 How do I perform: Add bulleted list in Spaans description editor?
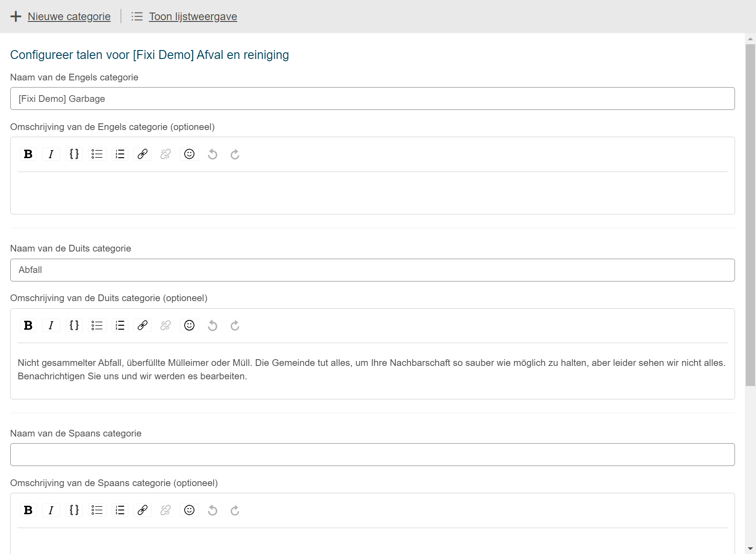pos(97,510)
